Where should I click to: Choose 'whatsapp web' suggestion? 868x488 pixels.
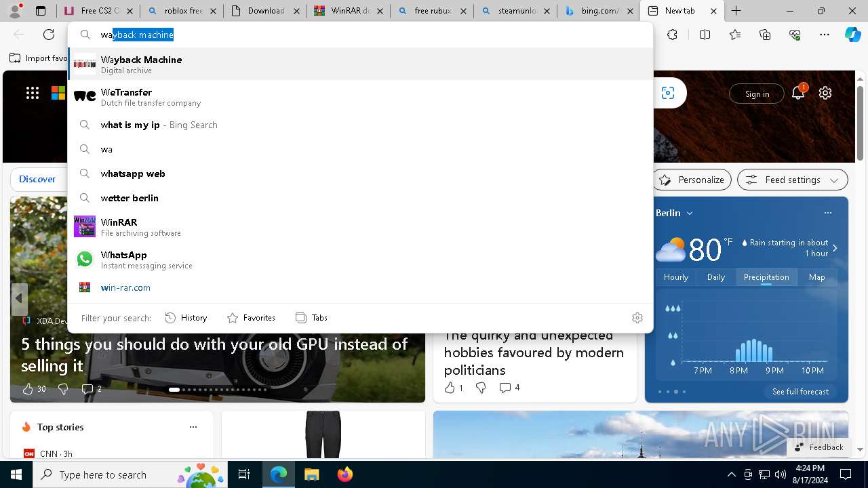click(360, 174)
